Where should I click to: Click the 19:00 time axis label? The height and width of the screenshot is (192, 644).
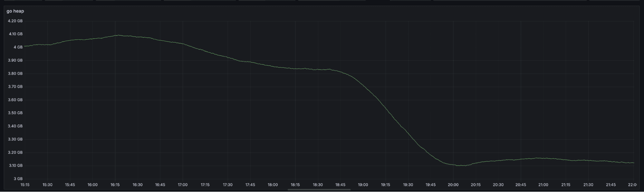(363, 185)
